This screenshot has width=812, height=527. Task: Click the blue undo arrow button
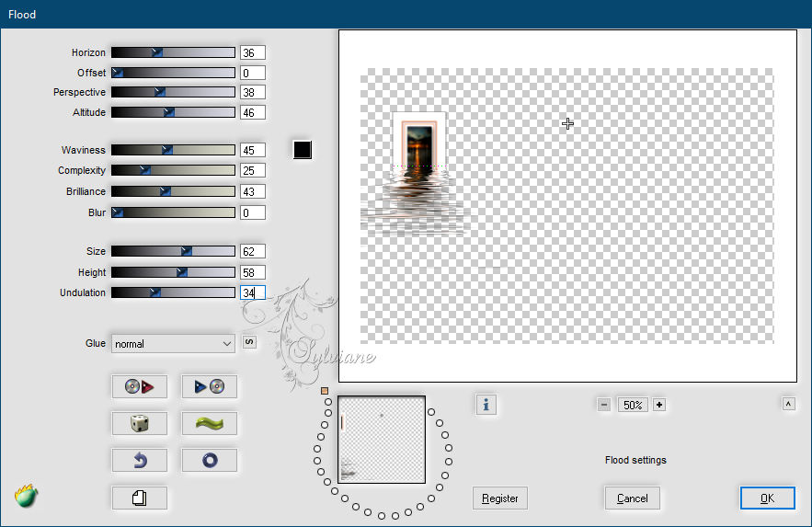[x=139, y=460]
